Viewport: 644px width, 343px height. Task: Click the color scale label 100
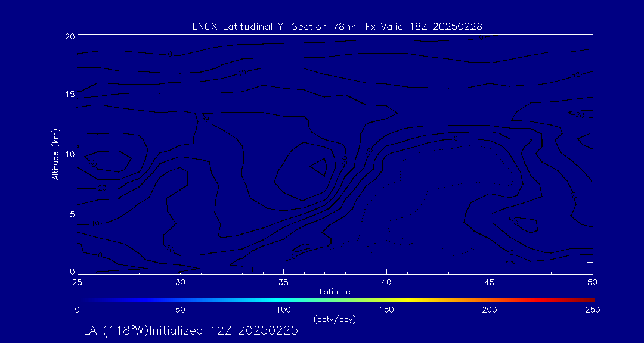coord(283,310)
